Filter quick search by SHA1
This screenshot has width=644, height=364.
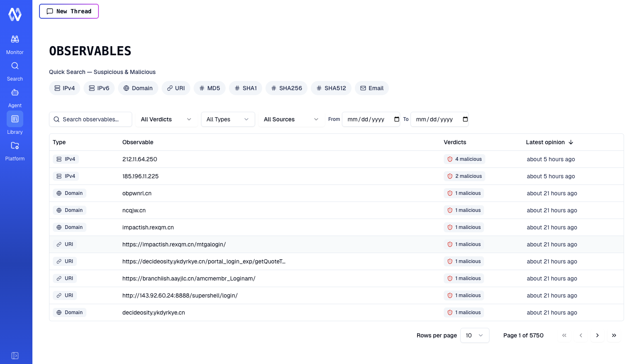pyautogui.click(x=246, y=88)
